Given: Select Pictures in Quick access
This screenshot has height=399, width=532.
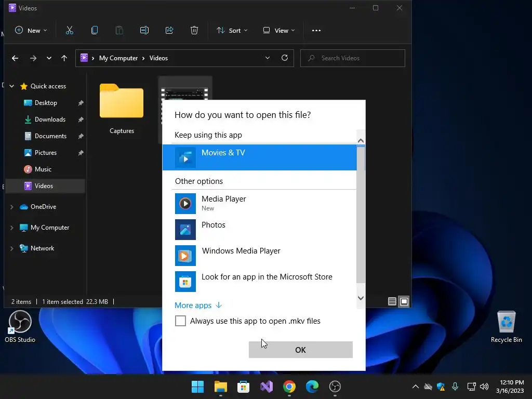Looking at the screenshot, I should [46, 153].
